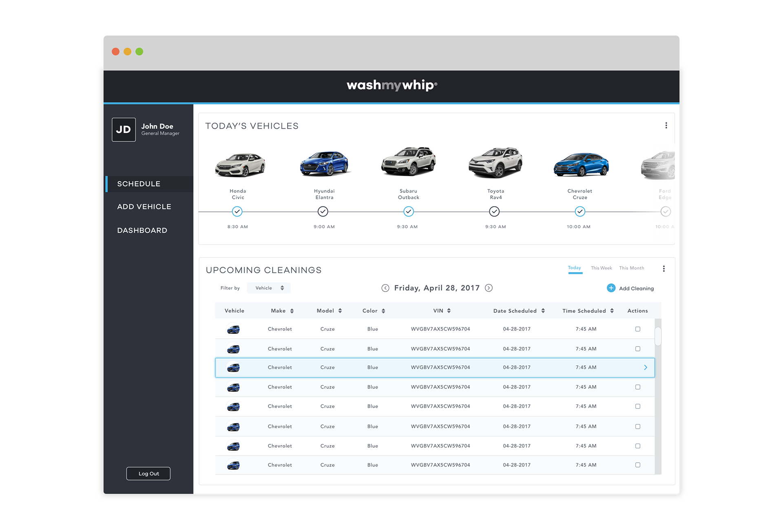783x532 pixels.
Task: Click the Hyundai Elantra car image
Action: tap(324, 163)
